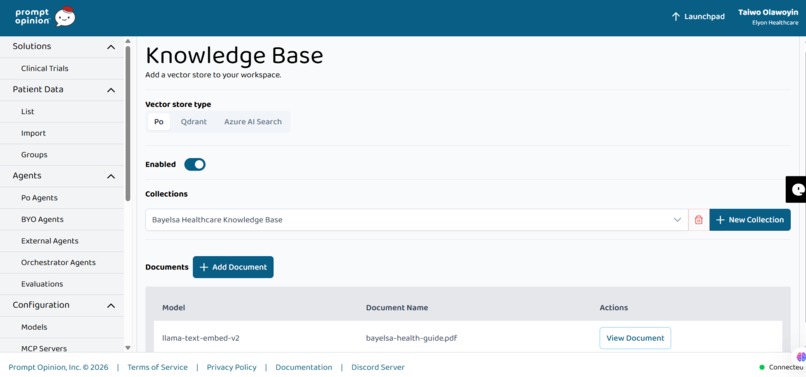Open Clinical Trials in sidebar
This screenshot has height=377, width=806.
click(45, 68)
